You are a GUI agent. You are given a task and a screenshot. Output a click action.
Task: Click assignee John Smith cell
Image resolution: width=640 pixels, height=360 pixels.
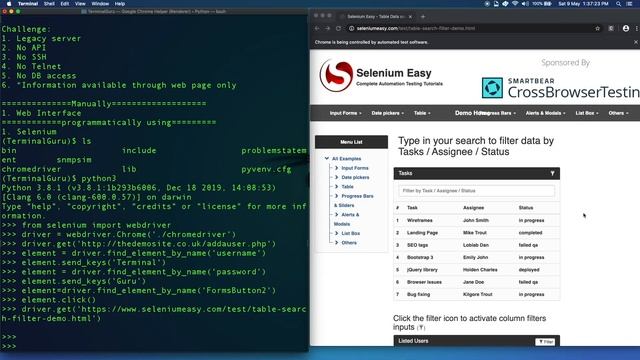click(476, 220)
